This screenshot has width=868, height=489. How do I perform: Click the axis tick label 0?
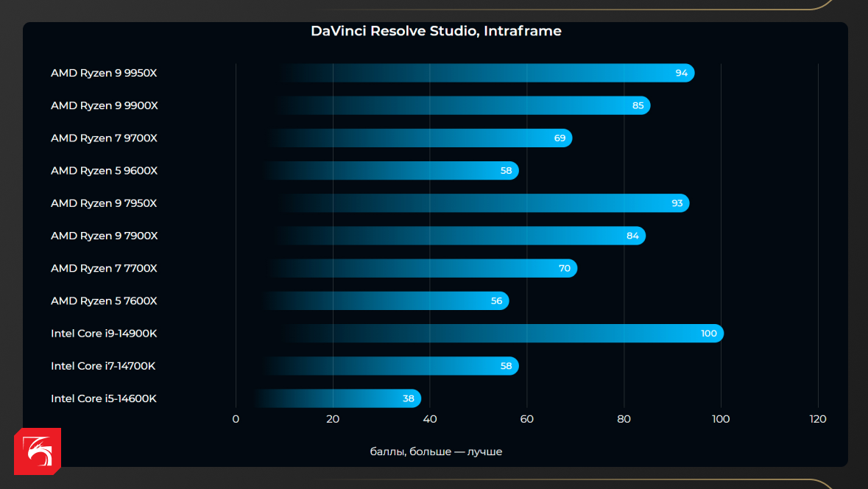pyautogui.click(x=236, y=419)
